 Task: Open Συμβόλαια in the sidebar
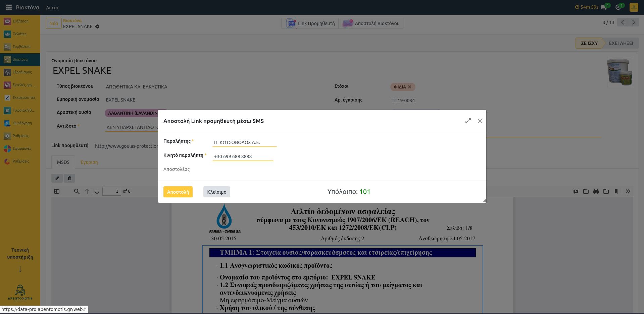20,47
